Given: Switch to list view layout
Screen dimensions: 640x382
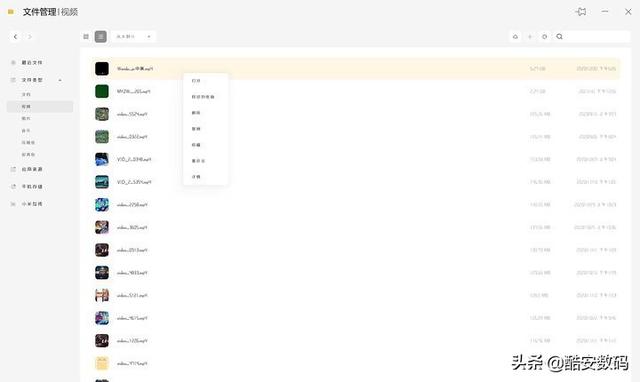Looking at the screenshot, I should (101, 37).
